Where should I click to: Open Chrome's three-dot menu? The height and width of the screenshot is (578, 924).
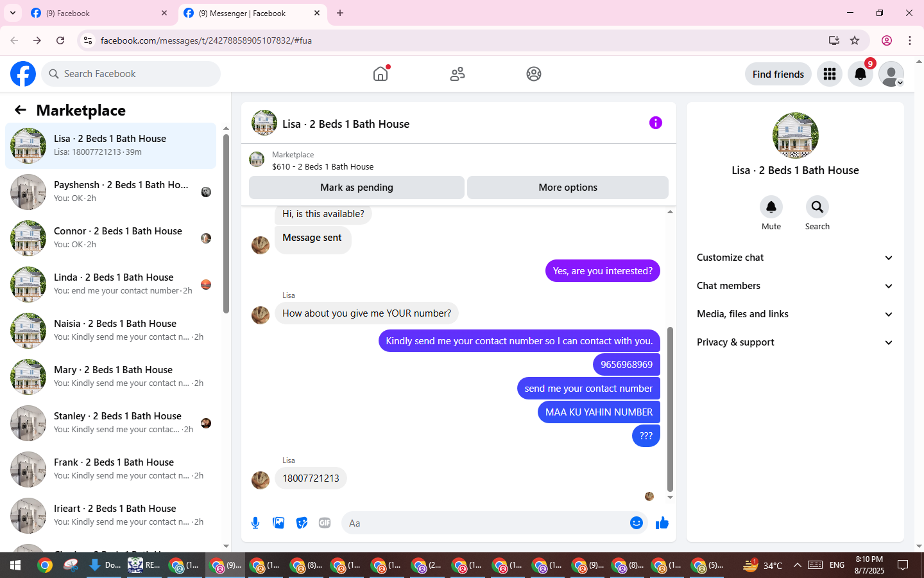coord(910,40)
